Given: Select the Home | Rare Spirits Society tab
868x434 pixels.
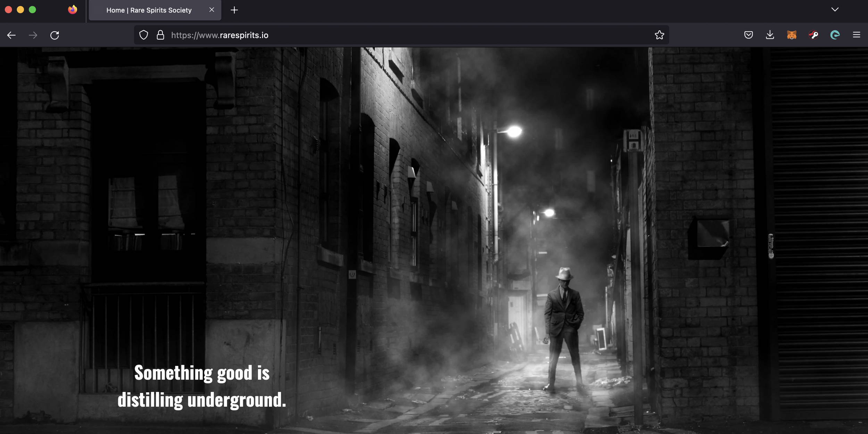Looking at the screenshot, I should (x=149, y=10).
